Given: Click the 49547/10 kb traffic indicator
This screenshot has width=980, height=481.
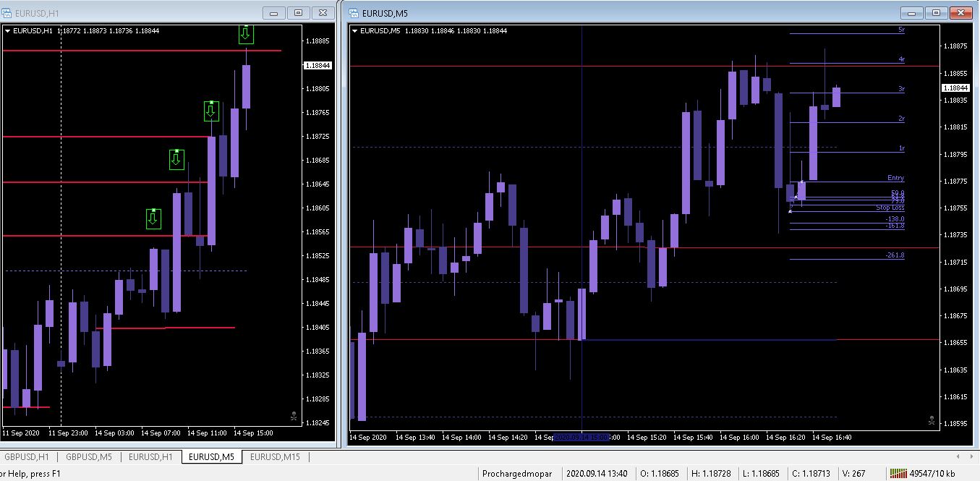Looking at the screenshot, I should click(x=932, y=474).
